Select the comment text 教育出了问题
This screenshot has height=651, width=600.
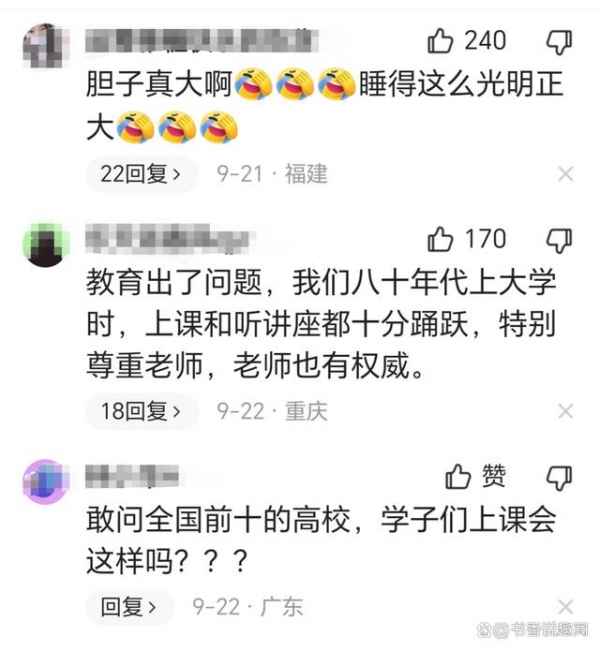click(x=174, y=283)
